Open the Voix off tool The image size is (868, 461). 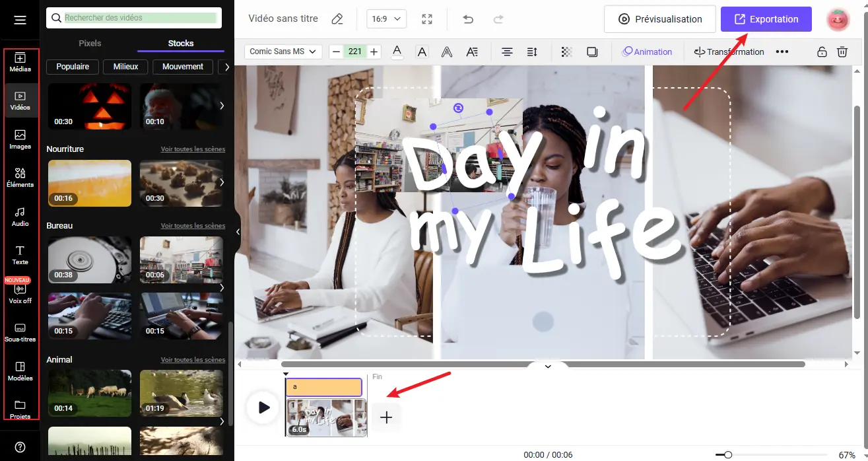click(20, 293)
